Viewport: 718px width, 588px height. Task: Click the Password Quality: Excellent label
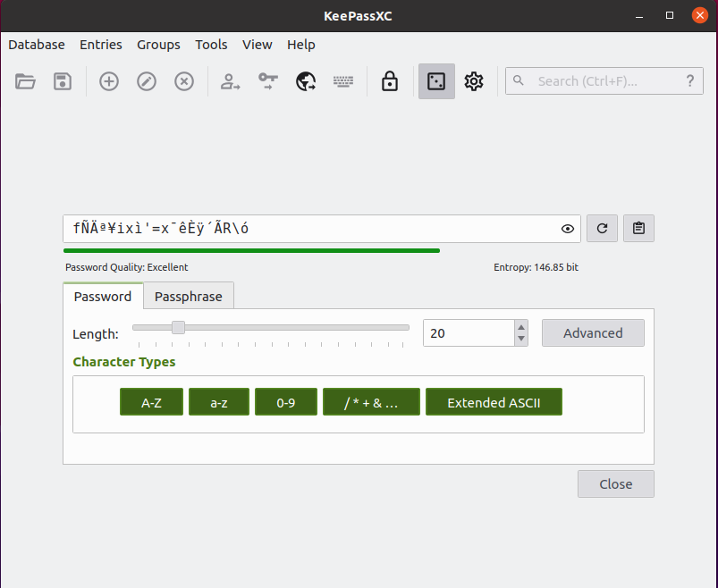126,267
